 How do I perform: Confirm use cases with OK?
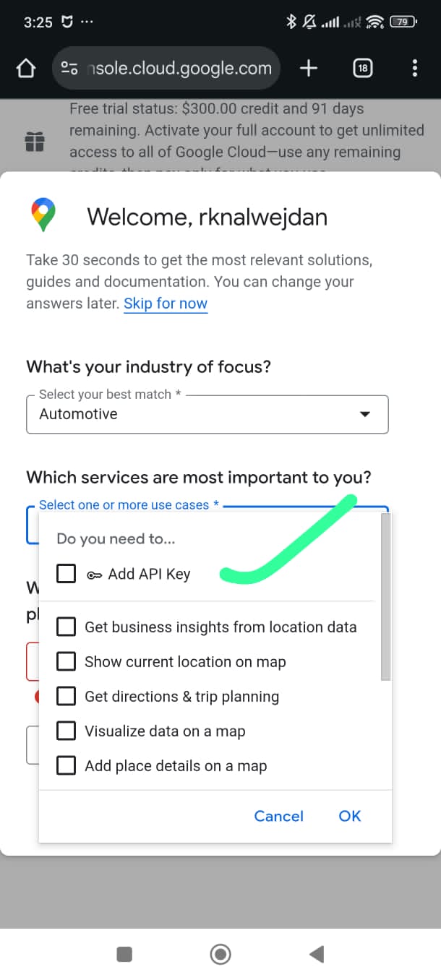[x=349, y=816]
